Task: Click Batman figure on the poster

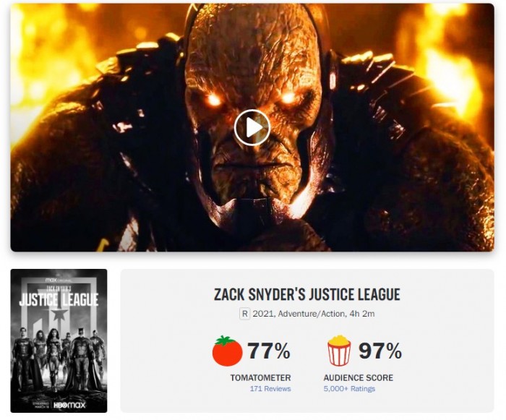Action: 81,360
